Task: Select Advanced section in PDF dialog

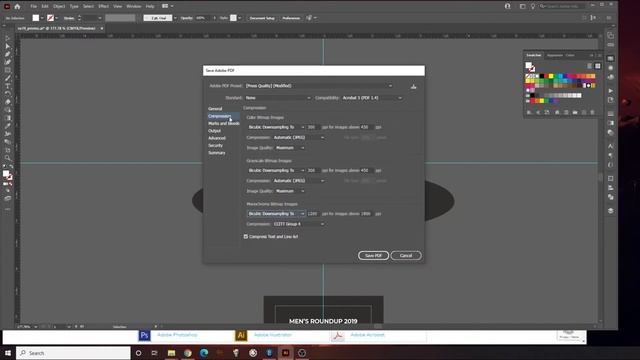Action: coord(217,138)
